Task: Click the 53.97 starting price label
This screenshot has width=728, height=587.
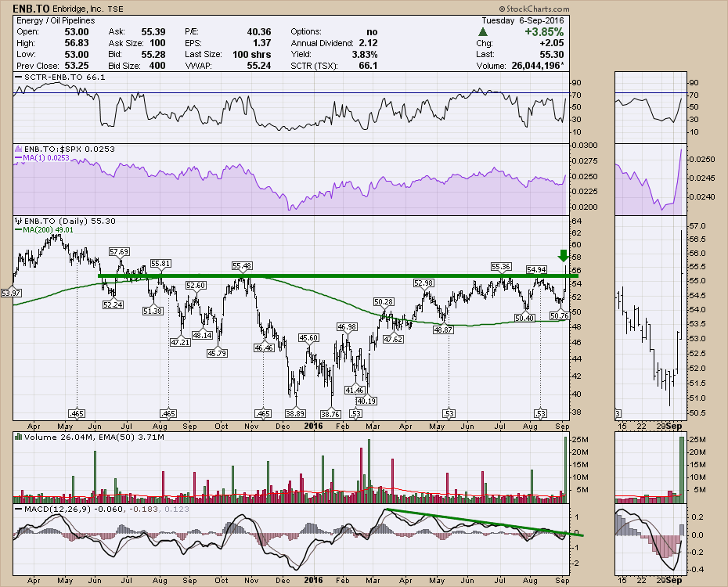Action: point(11,293)
